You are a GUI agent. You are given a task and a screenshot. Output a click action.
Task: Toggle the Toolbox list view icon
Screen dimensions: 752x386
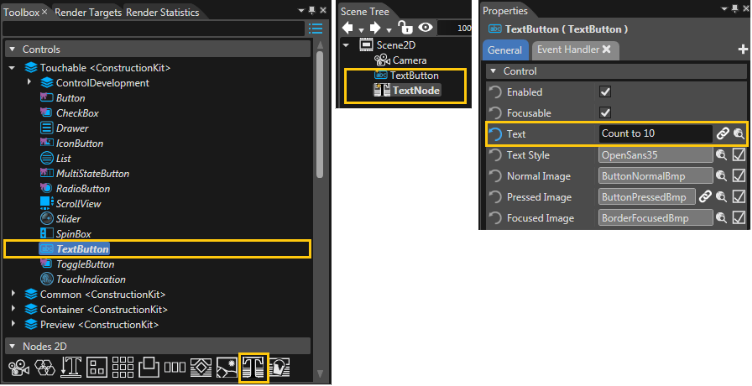click(315, 29)
